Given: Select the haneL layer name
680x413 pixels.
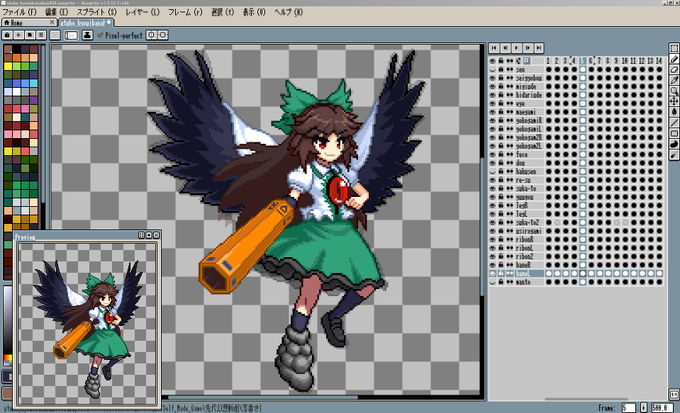Looking at the screenshot, I should [529, 274].
